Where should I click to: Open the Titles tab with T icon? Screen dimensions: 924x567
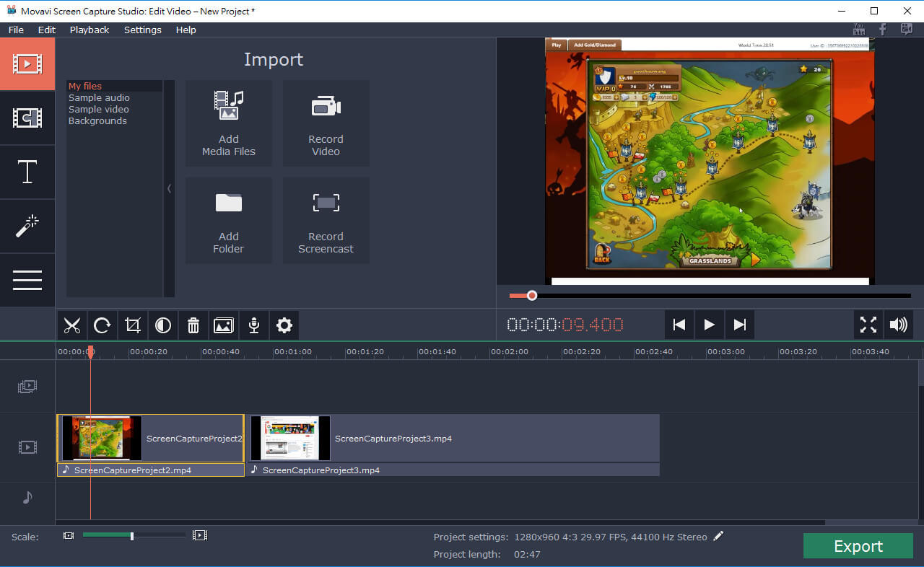coord(27,172)
